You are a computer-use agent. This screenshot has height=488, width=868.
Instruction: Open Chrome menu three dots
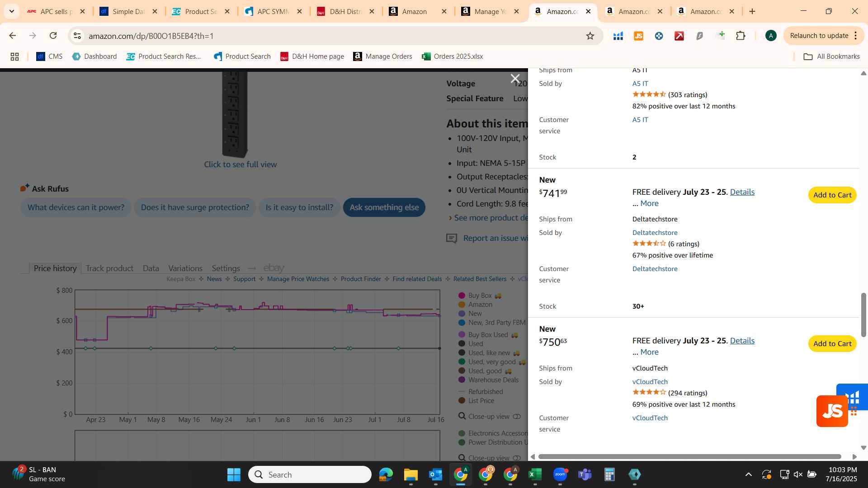pos(856,36)
